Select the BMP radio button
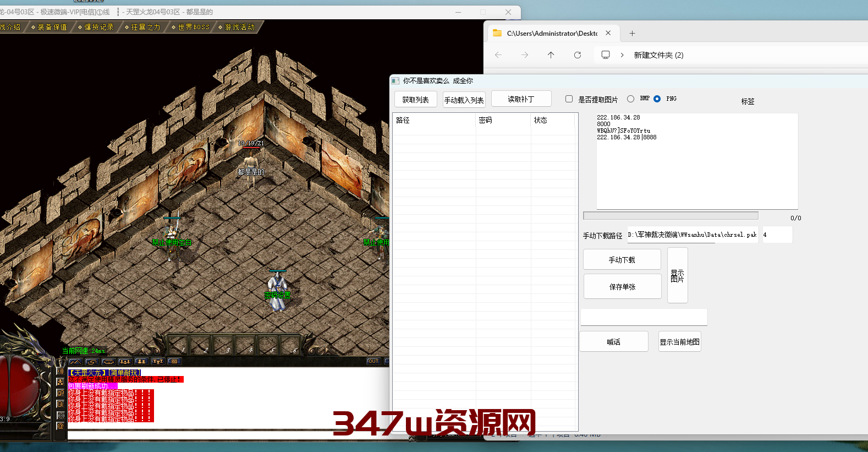Screen dimensions: 868x452 click(630, 99)
